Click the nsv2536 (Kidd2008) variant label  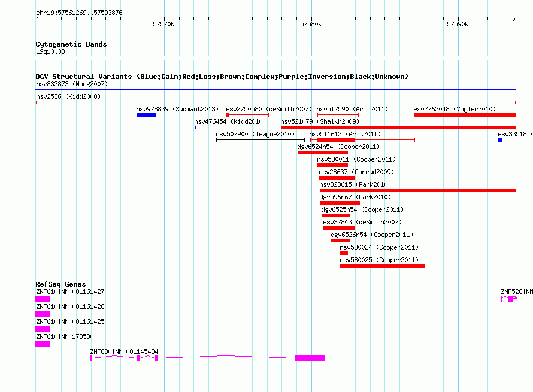(68, 96)
